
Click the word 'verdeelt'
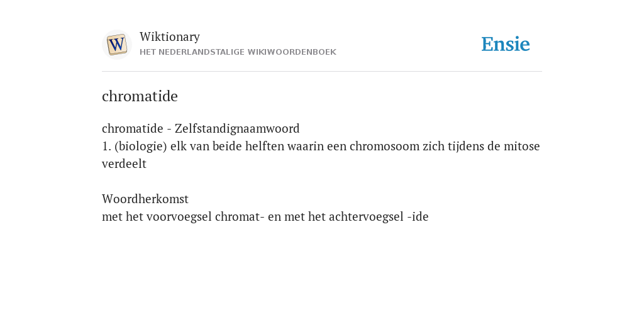tap(124, 164)
